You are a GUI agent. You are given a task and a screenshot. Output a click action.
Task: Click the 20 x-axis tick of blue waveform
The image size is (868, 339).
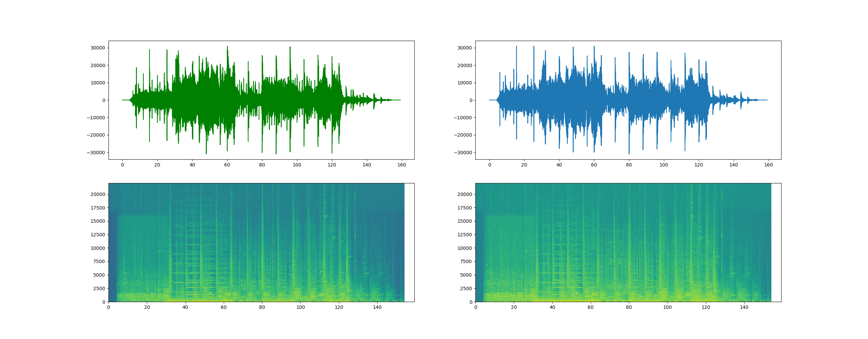(524, 165)
